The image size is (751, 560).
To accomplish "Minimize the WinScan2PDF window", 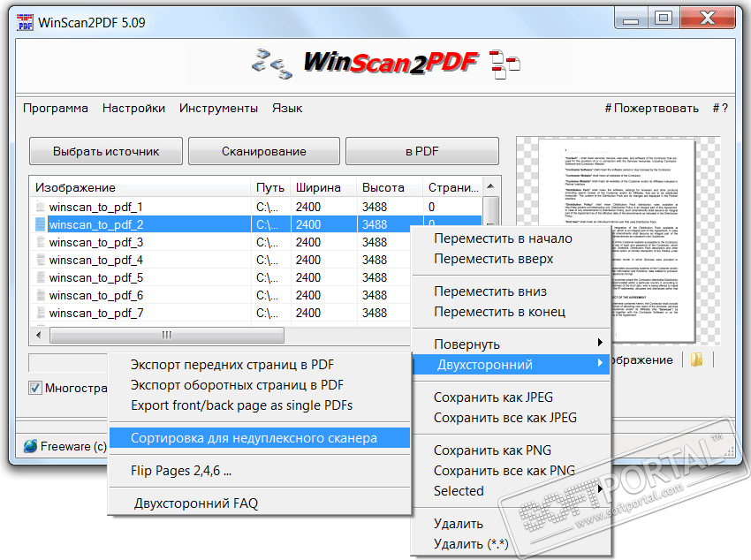I will pyautogui.click(x=631, y=19).
